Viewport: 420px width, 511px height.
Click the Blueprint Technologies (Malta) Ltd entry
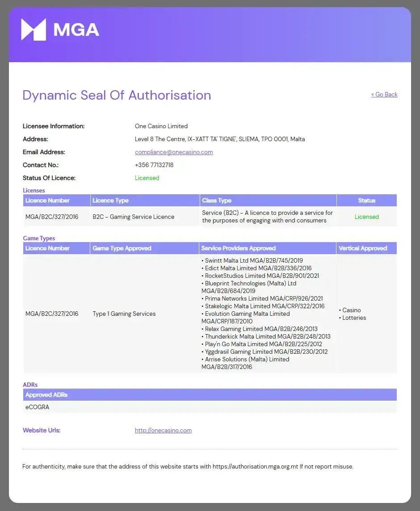tap(249, 287)
